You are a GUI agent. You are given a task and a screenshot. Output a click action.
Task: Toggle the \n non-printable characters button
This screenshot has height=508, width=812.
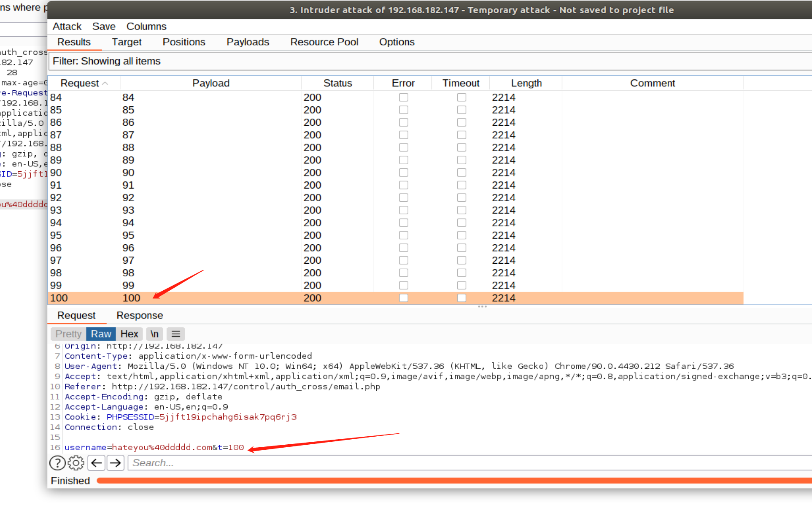tap(154, 334)
